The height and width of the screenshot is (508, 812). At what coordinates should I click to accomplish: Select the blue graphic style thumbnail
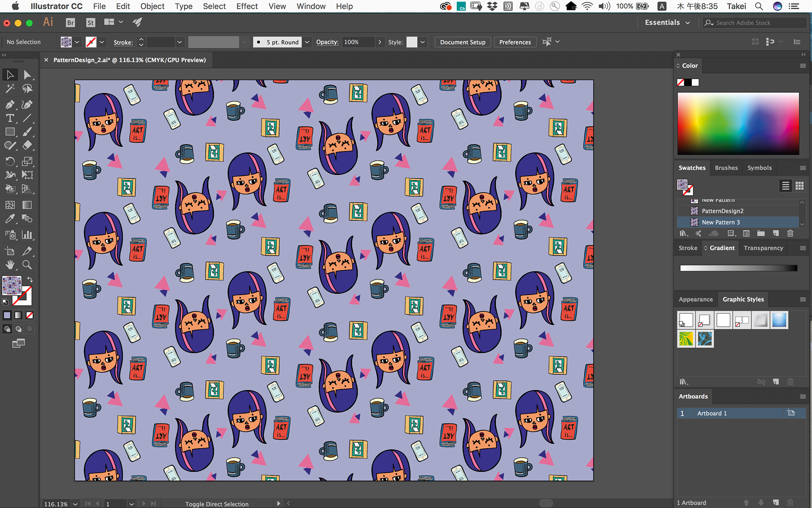coord(779,320)
